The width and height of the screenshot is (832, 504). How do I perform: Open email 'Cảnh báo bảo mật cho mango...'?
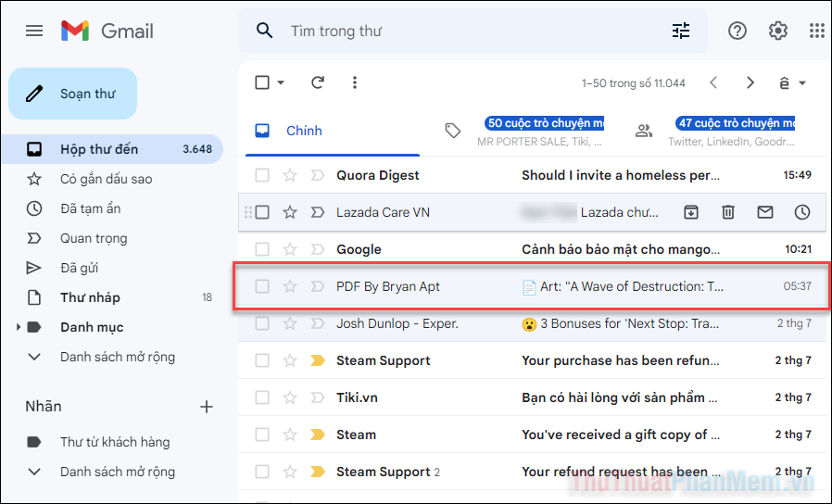point(532,249)
